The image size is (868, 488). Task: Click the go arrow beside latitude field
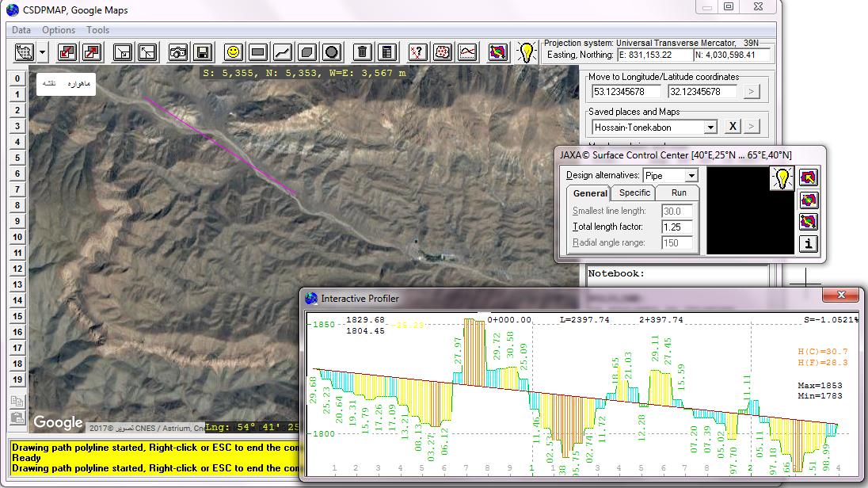(x=752, y=92)
